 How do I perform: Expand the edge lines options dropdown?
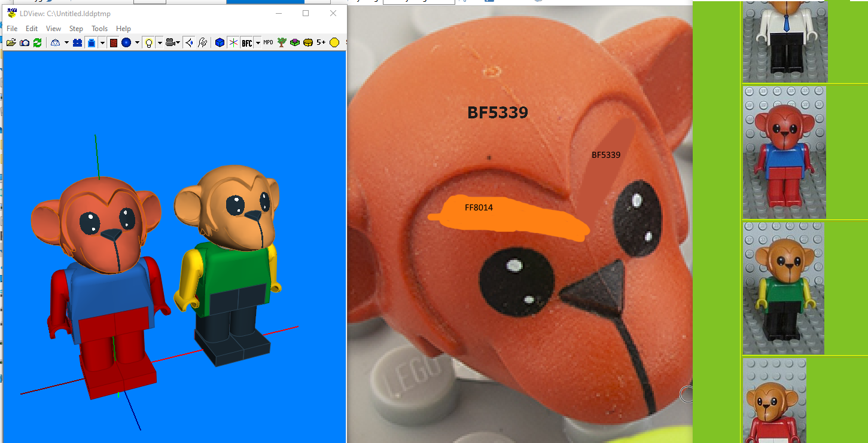point(102,42)
